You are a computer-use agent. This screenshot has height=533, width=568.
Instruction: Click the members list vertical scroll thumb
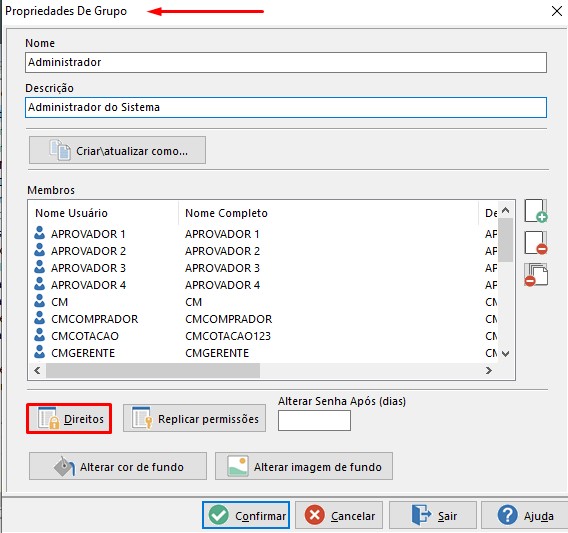(506, 240)
